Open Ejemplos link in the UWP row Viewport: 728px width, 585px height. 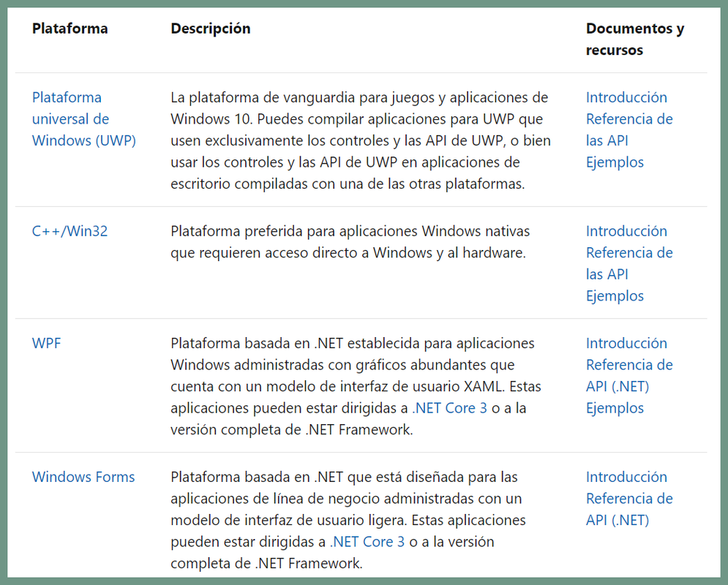coord(615,162)
